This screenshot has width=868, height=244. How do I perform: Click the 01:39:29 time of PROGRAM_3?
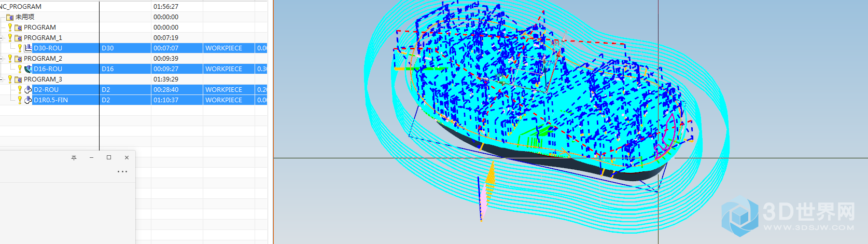[166, 79]
